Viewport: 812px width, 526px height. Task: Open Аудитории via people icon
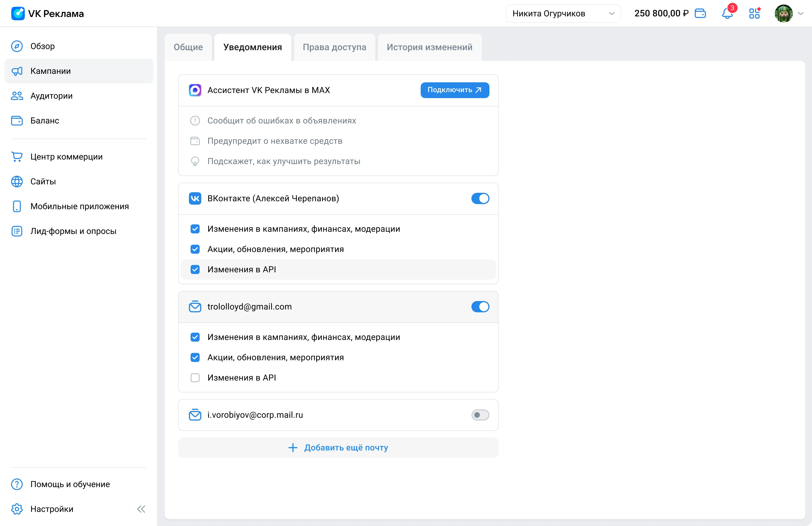click(17, 96)
